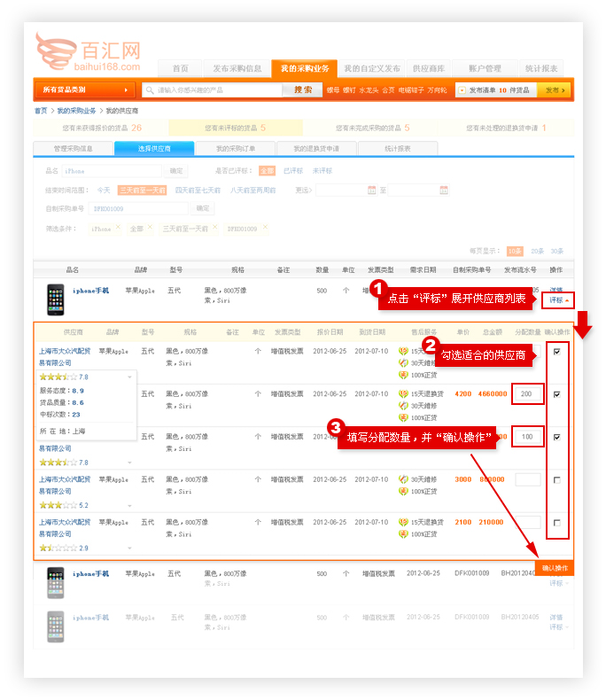This screenshot has width=606, height=700.
Task: Collapse supplier list via 评标 toggle
Action: (x=558, y=300)
